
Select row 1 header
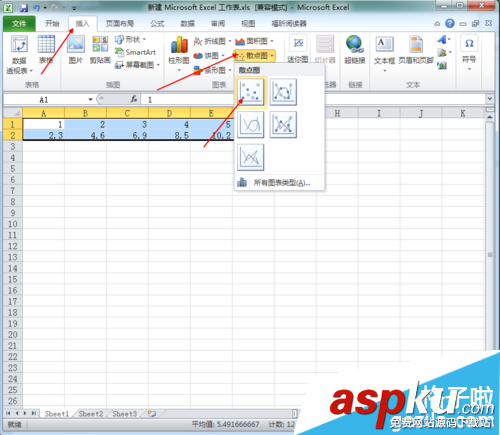point(13,124)
